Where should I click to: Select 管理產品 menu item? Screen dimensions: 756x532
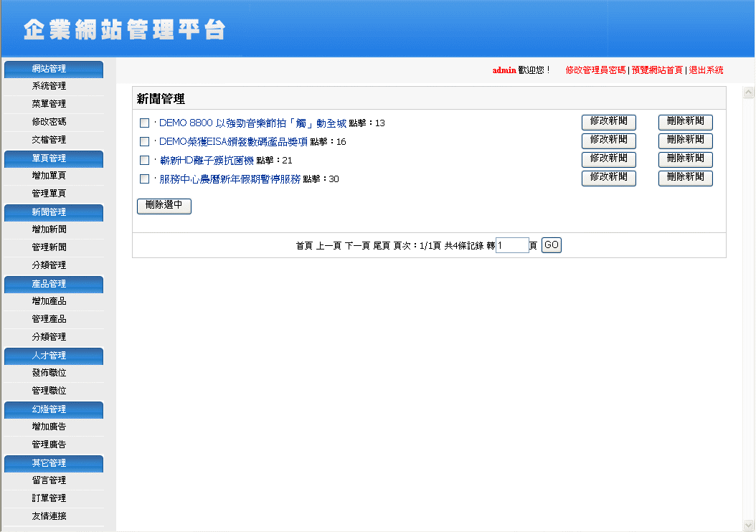[x=49, y=319]
